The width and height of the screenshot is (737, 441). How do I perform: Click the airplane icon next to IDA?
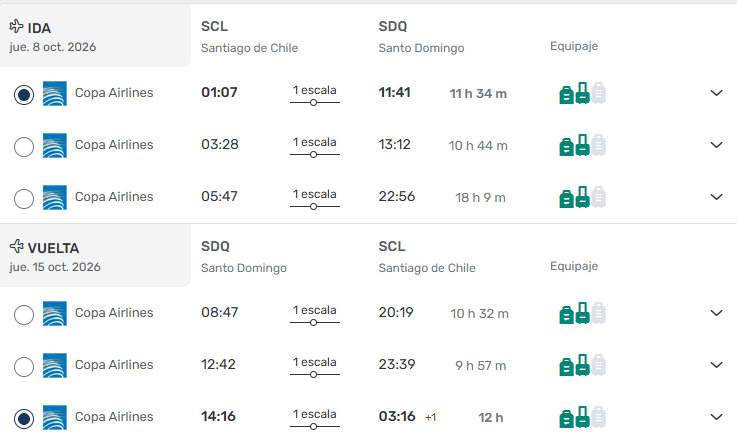16,26
